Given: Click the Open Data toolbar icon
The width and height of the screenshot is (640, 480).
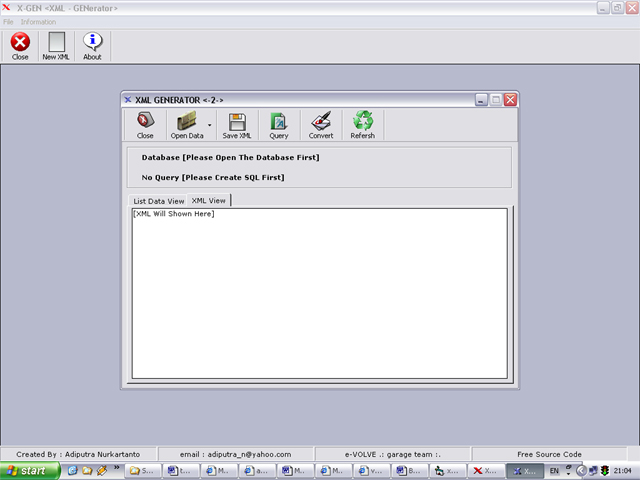Looking at the screenshot, I should 186,124.
